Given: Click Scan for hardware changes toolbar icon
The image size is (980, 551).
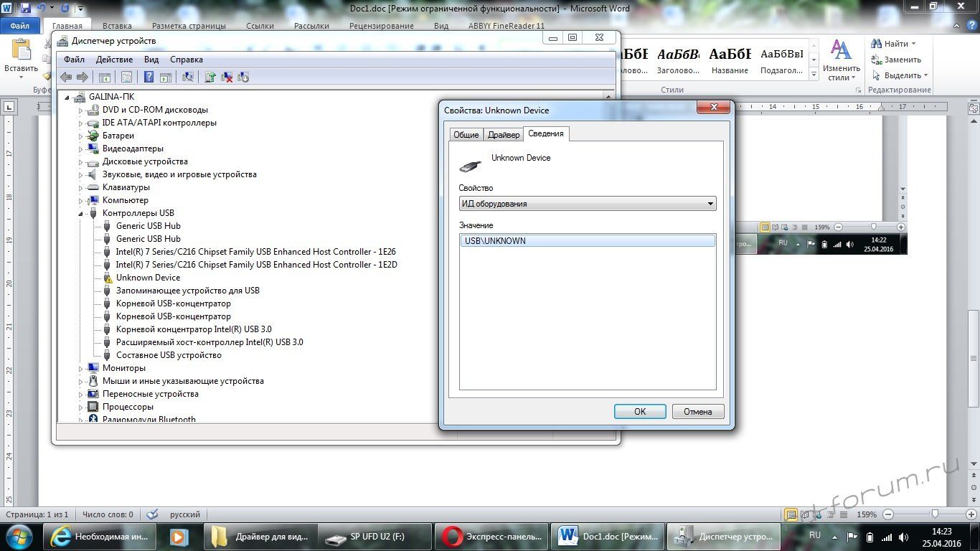Looking at the screenshot, I should 188,77.
